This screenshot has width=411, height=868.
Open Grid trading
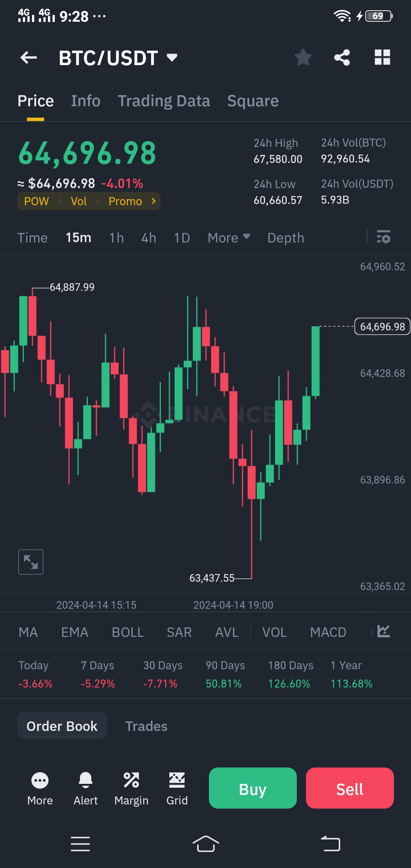pyautogui.click(x=177, y=789)
